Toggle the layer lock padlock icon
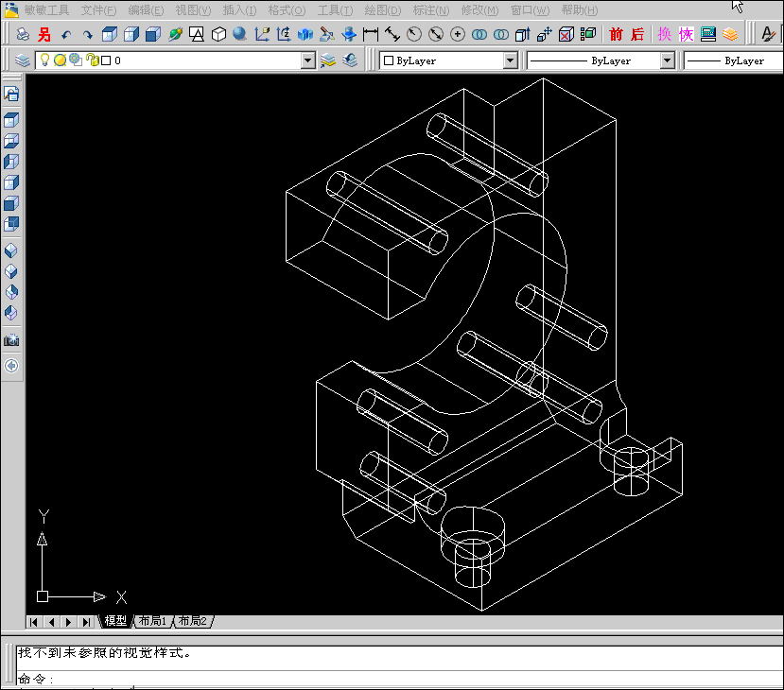Screen dimensions: 784x690 point(92,60)
